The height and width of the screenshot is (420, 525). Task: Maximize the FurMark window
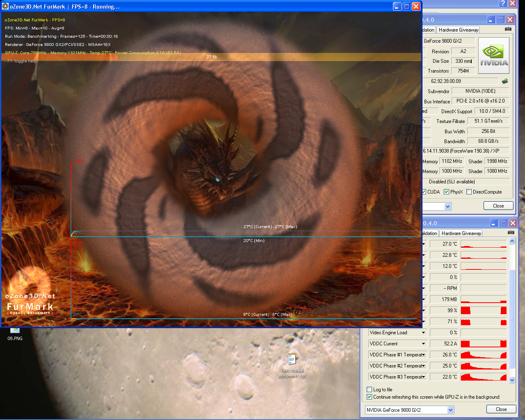406,6
